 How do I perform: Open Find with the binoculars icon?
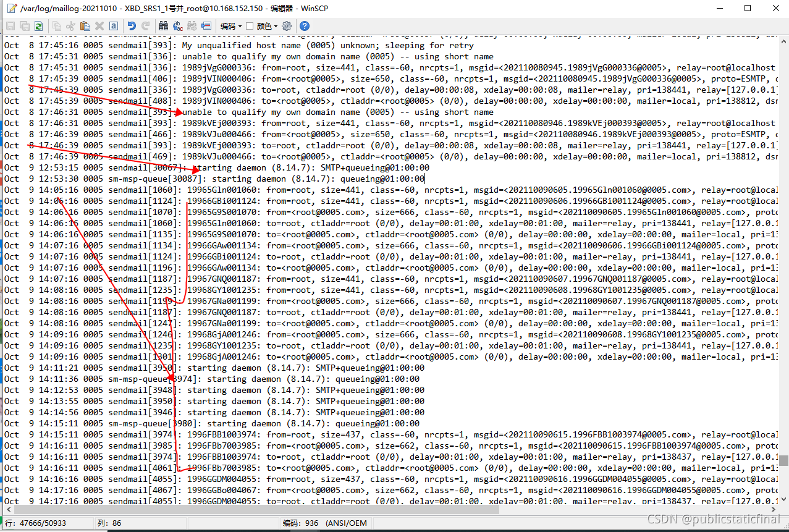pos(163,26)
